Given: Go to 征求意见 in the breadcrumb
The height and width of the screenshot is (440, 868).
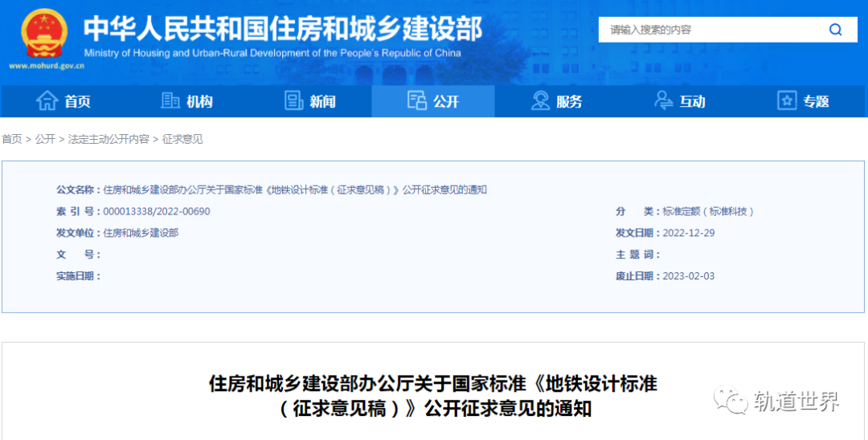Looking at the screenshot, I should (x=182, y=139).
